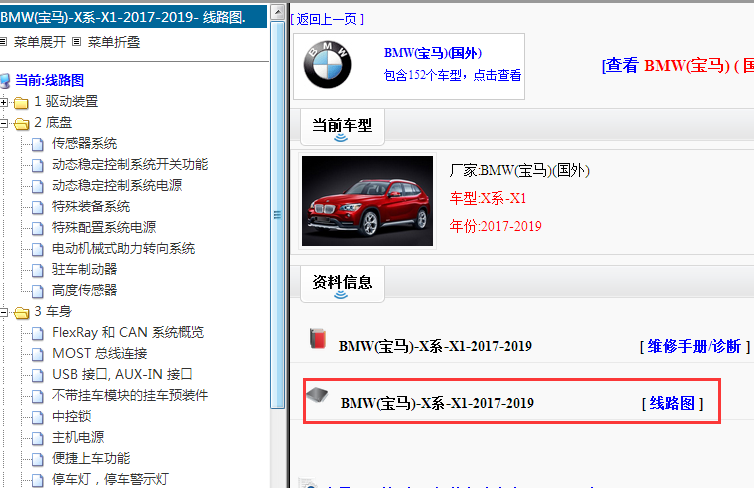The width and height of the screenshot is (754, 488).
Task: Click the red book icon for 维修手册
Action: (317, 338)
